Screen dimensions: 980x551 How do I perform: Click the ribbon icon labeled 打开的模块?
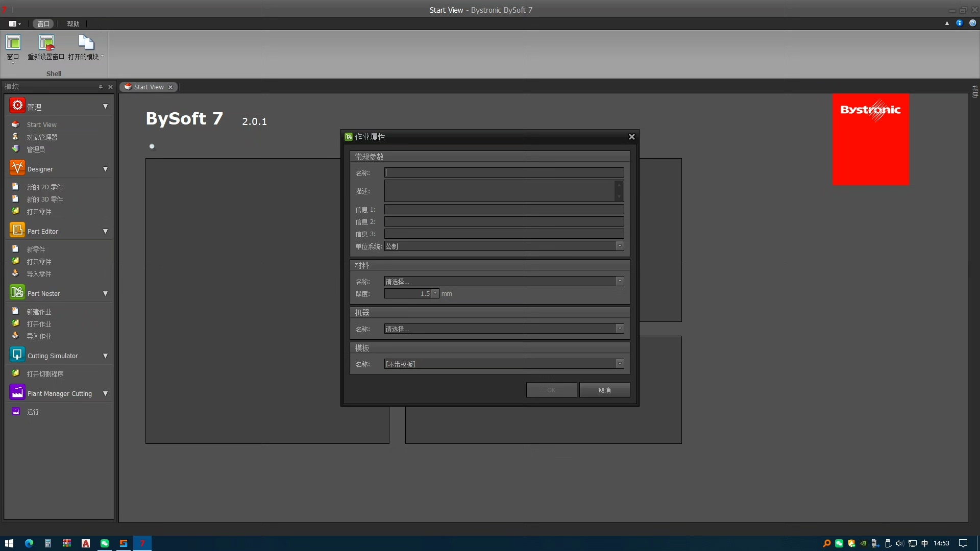(x=85, y=43)
